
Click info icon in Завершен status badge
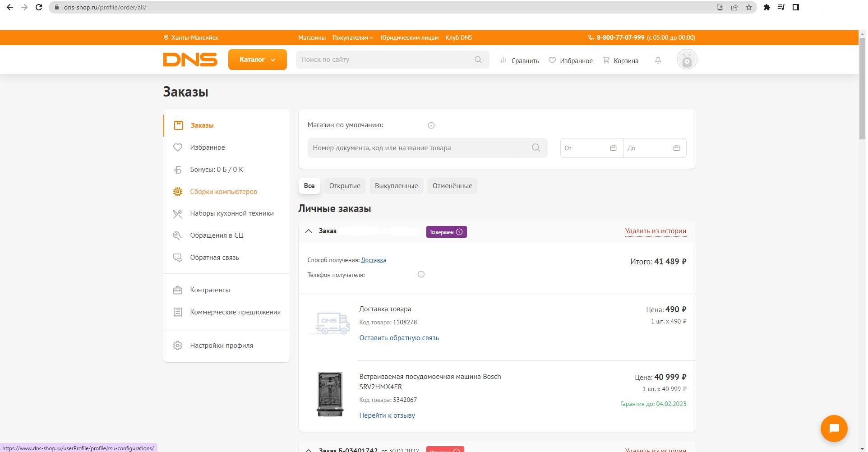(x=459, y=232)
